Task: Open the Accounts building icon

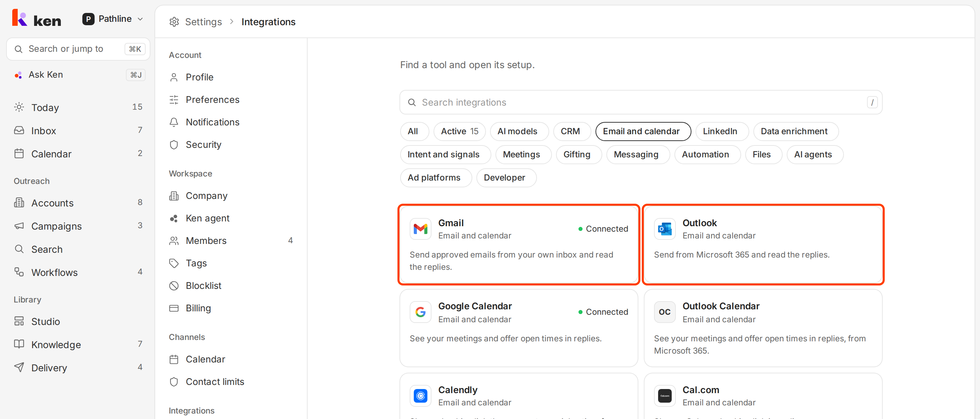Action: pos(19,203)
